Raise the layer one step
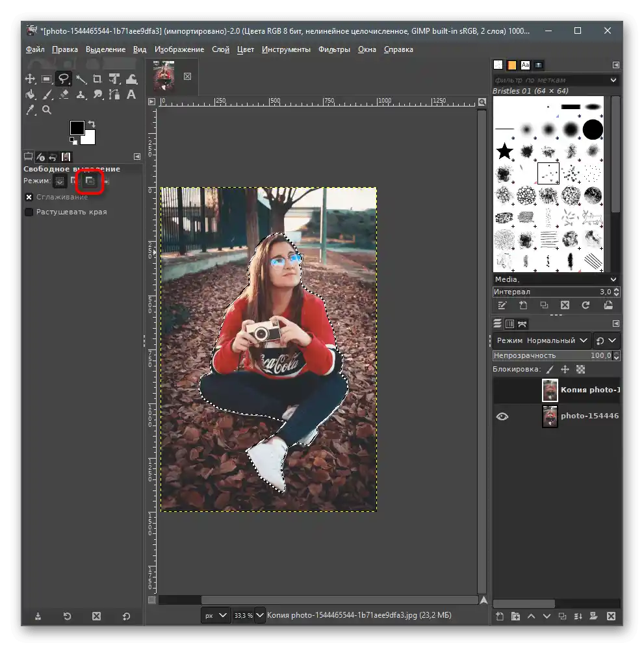The image size is (644, 647). [532, 616]
